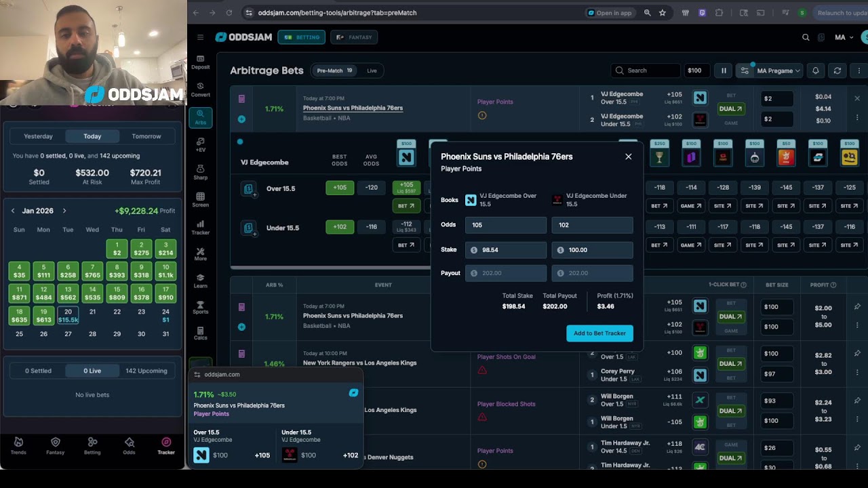Select January 19 with $613 in the calendar
This screenshot has height=488, width=868.
coord(43,316)
